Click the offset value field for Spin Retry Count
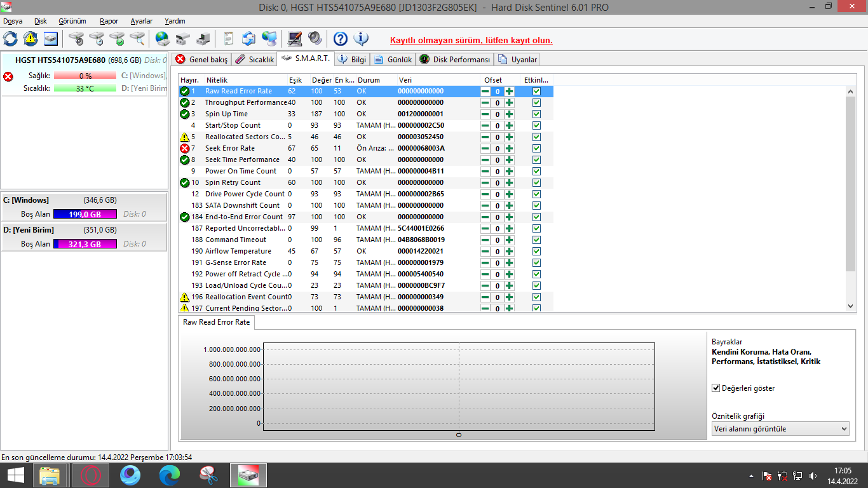 click(x=498, y=183)
